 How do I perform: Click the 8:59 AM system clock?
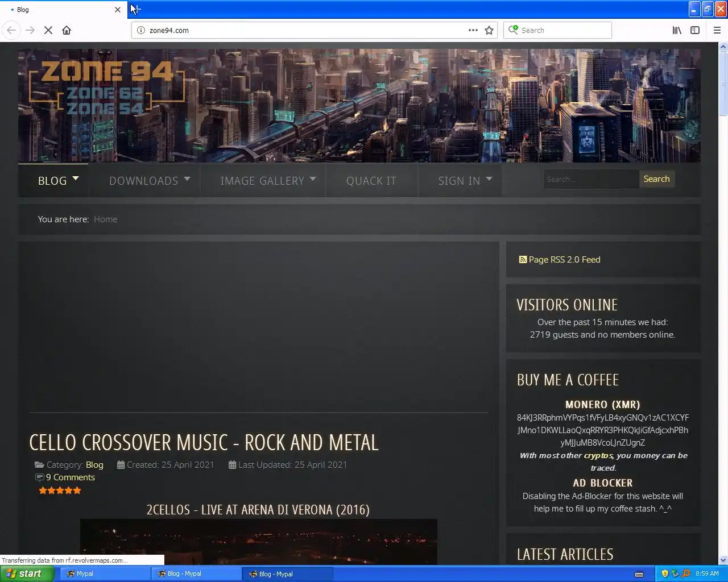point(707,573)
